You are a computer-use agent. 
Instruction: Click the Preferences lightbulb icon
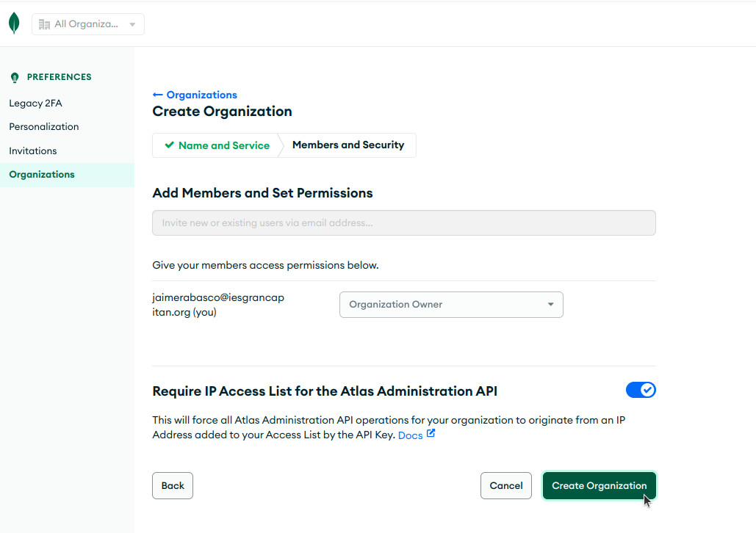[x=15, y=77]
